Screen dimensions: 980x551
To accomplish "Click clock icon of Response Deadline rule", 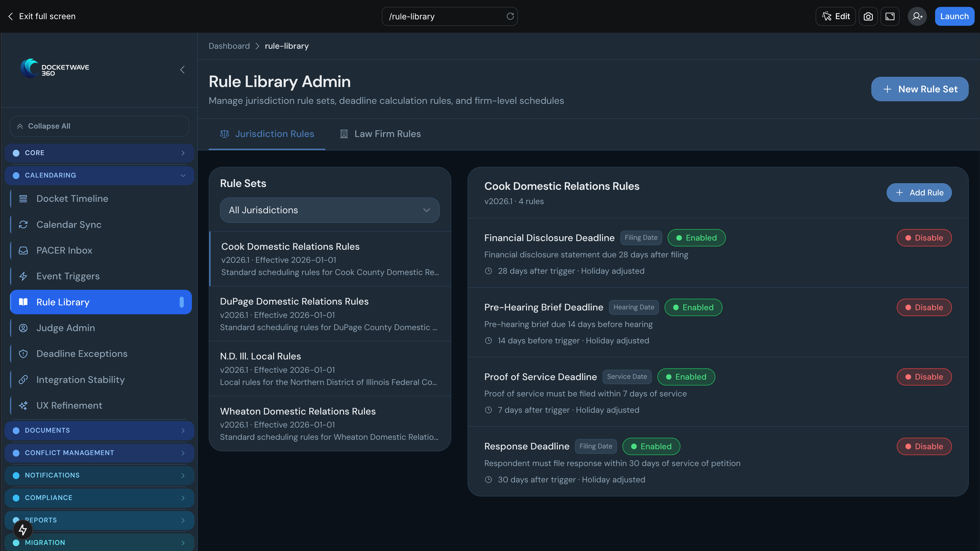I will point(488,480).
